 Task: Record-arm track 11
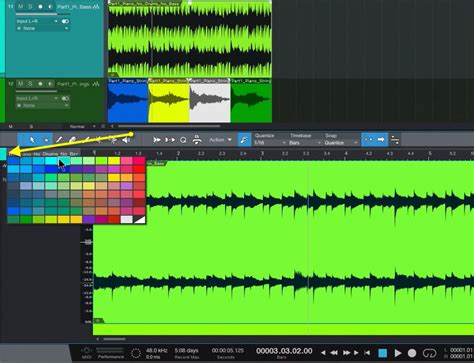click(x=41, y=7)
